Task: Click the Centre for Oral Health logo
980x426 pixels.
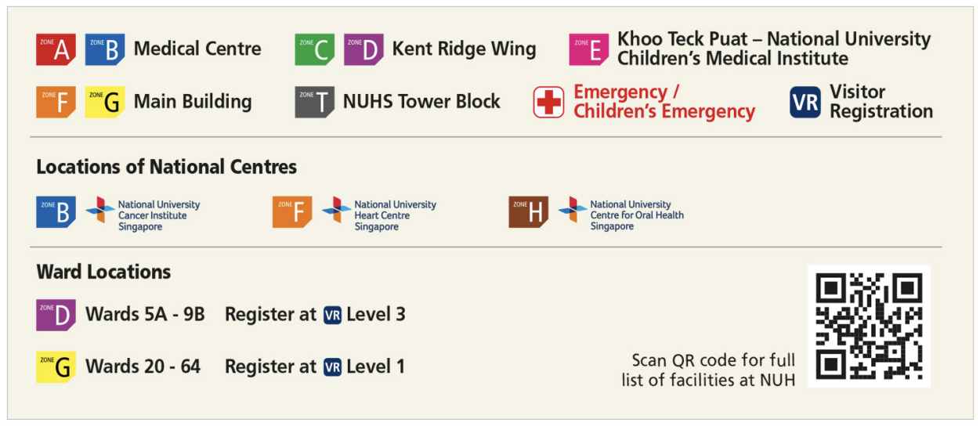Action: point(573,210)
